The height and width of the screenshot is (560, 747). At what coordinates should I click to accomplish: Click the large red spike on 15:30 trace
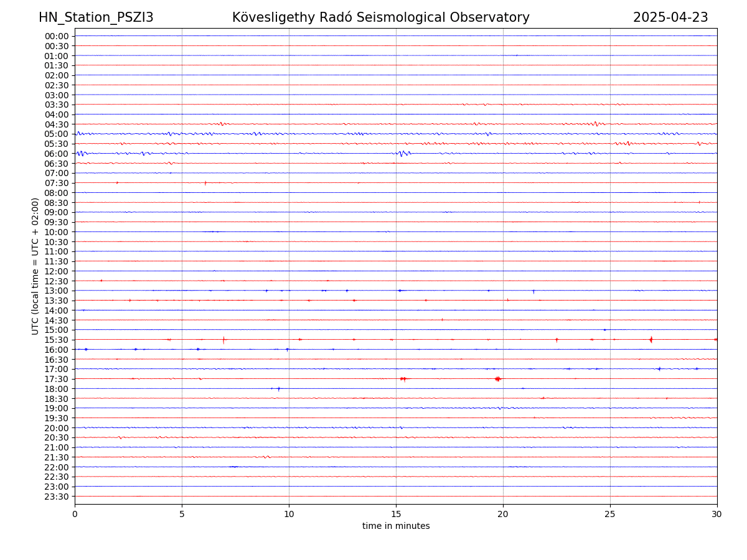point(651,339)
